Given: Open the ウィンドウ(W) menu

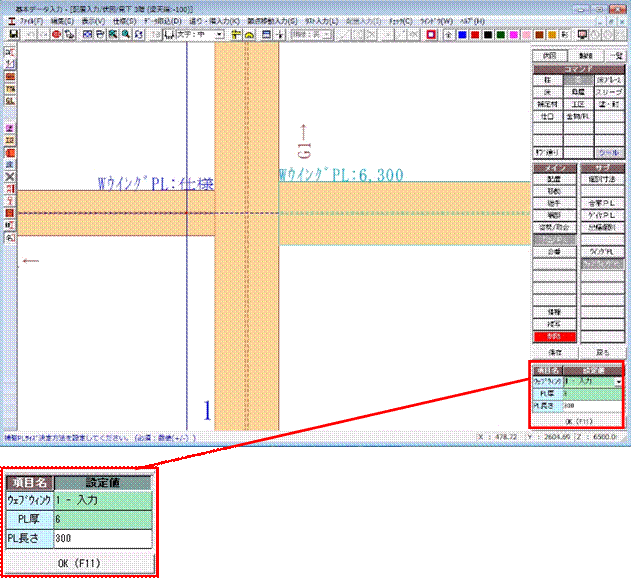Looking at the screenshot, I should pos(436,21).
